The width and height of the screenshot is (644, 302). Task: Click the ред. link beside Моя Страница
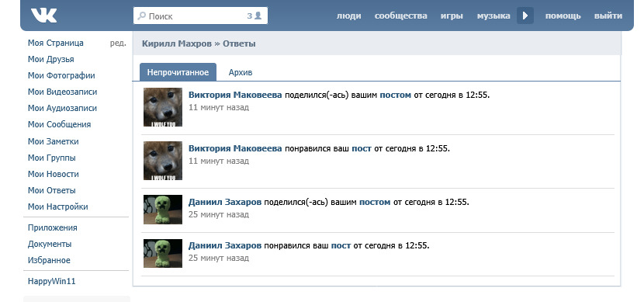tap(118, 43)
